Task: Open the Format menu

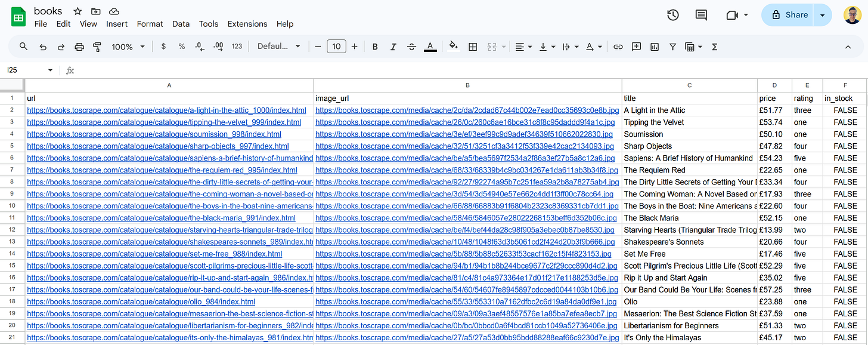Action: tap(150, 24)
